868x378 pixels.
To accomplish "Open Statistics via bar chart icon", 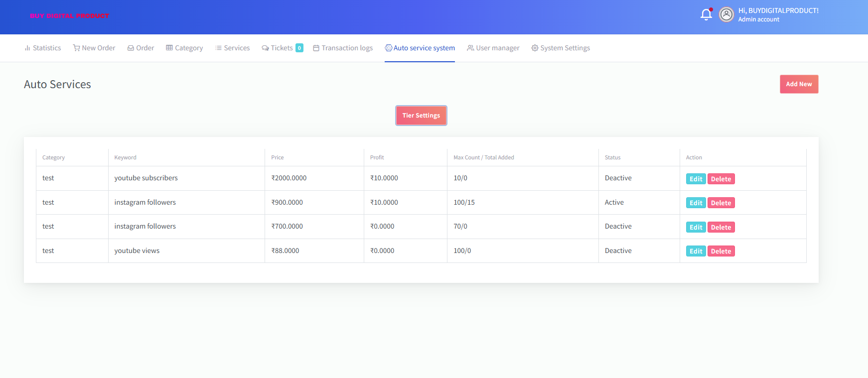I will point(27,48).
